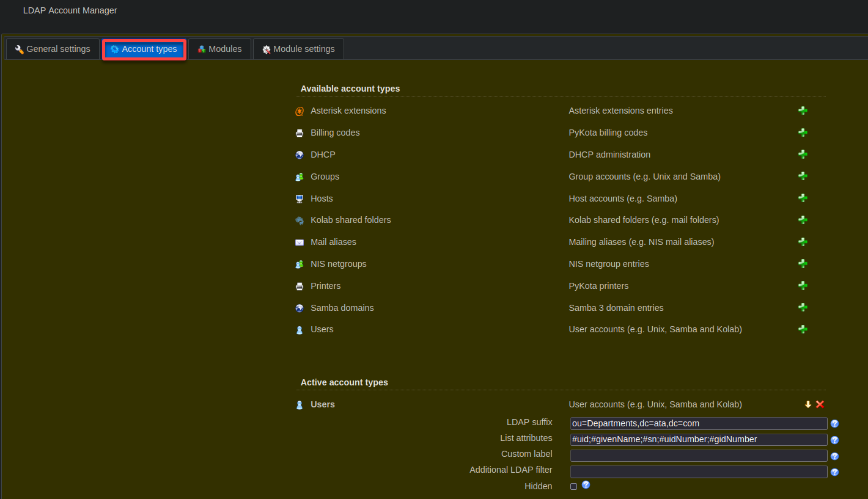
Task: Click the Groups people icon
Action: click(x=300, y=177)
